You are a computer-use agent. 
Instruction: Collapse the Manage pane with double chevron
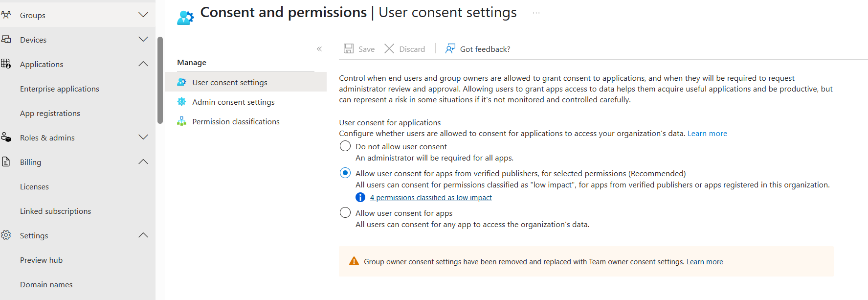click(319, 49)
